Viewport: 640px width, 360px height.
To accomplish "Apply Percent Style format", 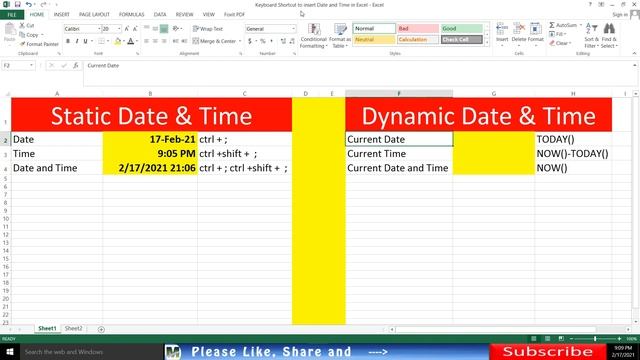I will 263,41.
